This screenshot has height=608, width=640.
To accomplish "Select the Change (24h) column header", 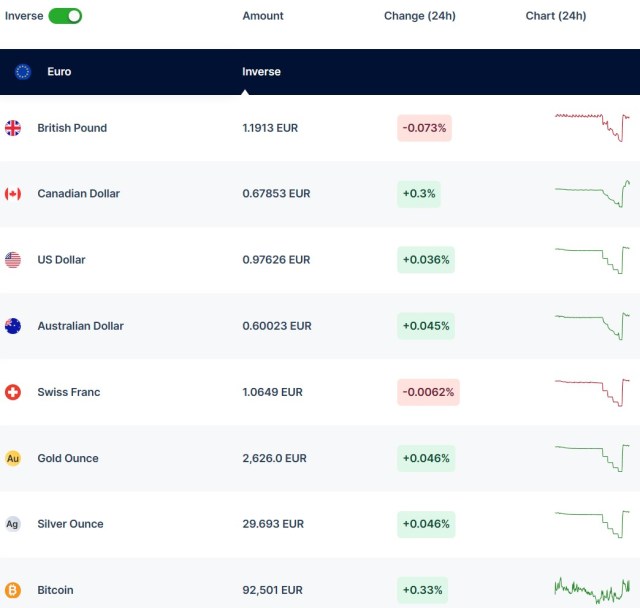I will (418, 16).
